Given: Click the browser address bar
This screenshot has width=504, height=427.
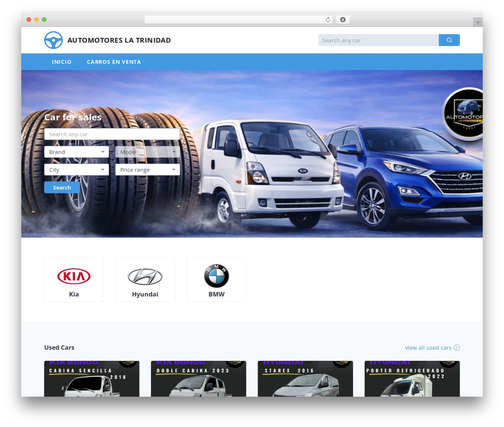Looking at the screenshot, I should (238, 20).
